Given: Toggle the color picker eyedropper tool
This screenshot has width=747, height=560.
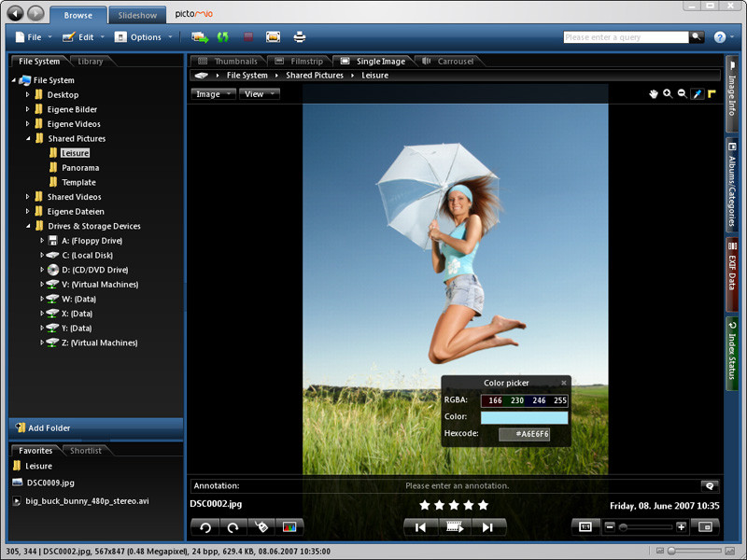Looking at the screenshot, I should point(697,94).
